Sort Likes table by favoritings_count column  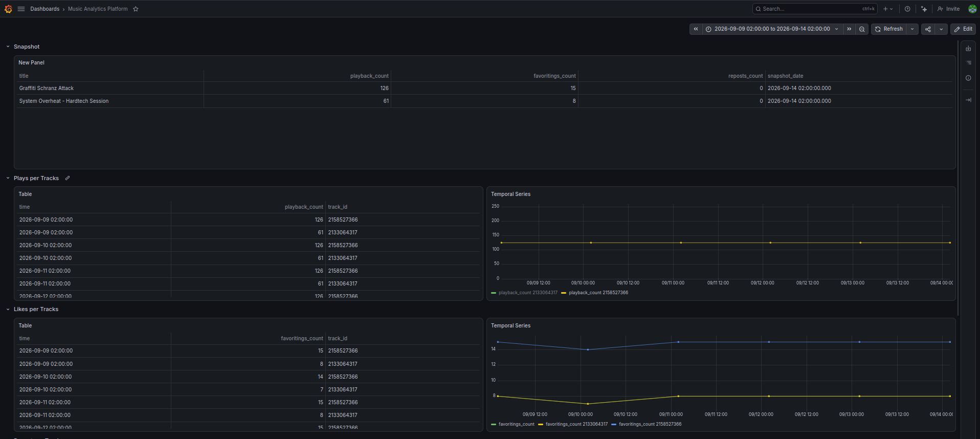(x=302, y=338)
